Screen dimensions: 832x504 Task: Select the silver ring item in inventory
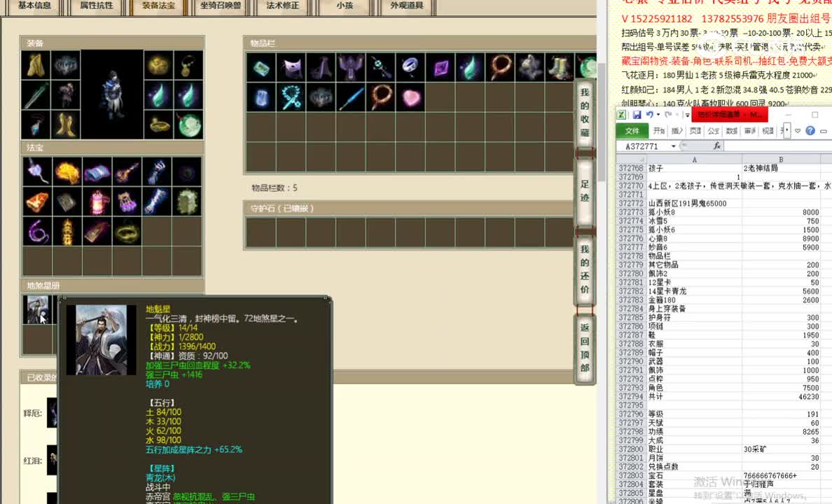coord(410,68)
